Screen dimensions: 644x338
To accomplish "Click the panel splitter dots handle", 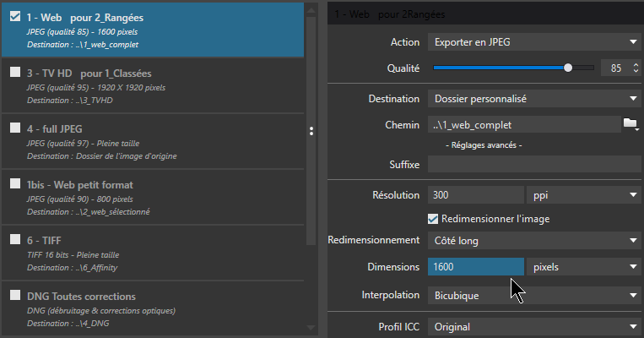I will [x=311, y=131].
